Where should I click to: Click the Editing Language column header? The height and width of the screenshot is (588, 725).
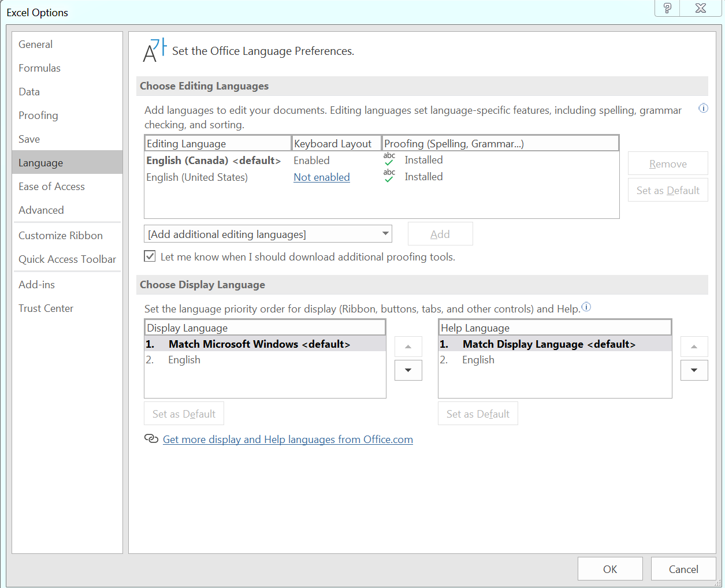coord(218,143)
